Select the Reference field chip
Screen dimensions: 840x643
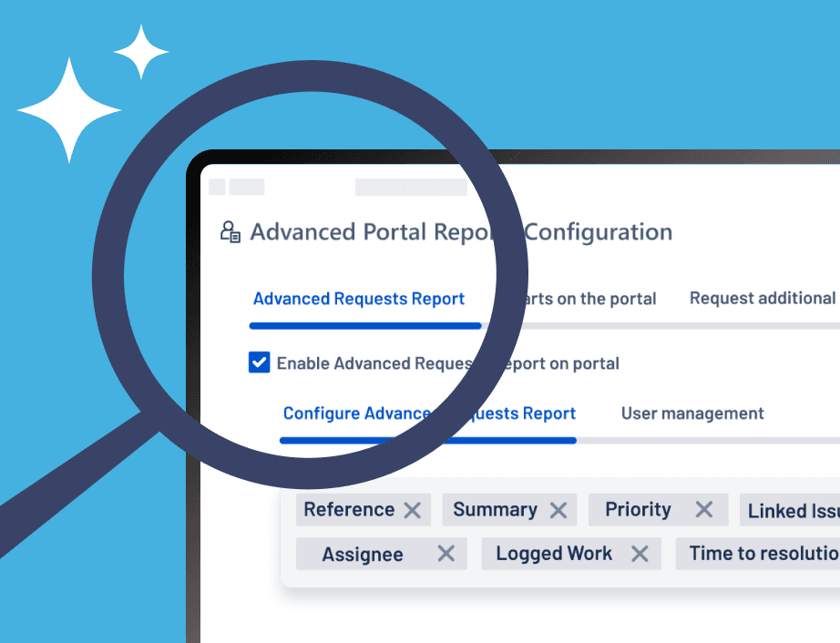pos(351,510)
